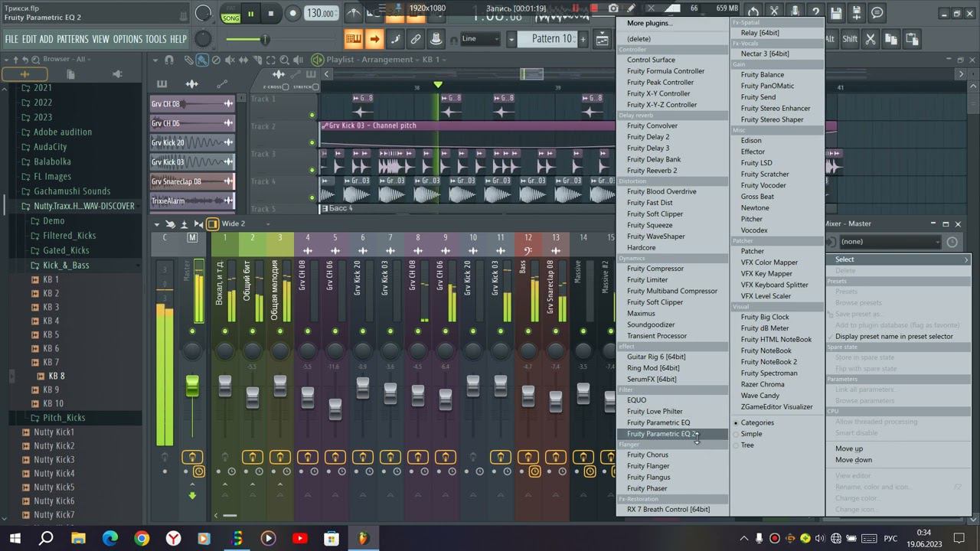Open FL Studio from the Windows taskbar
The width and height of the screenshot is (980, 551).
point(363,539)
